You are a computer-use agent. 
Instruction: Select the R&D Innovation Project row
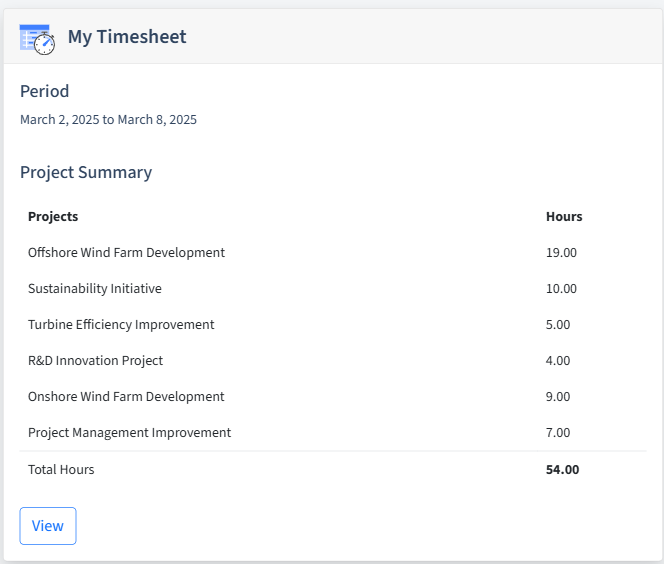(x=333, y=360)
